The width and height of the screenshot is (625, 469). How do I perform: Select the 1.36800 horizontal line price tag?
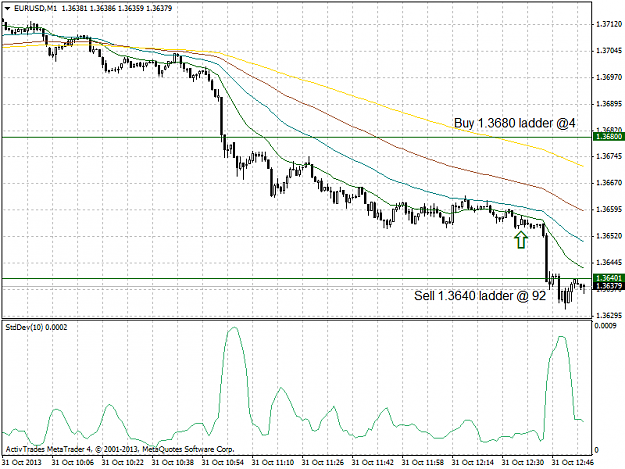point(609,137)
